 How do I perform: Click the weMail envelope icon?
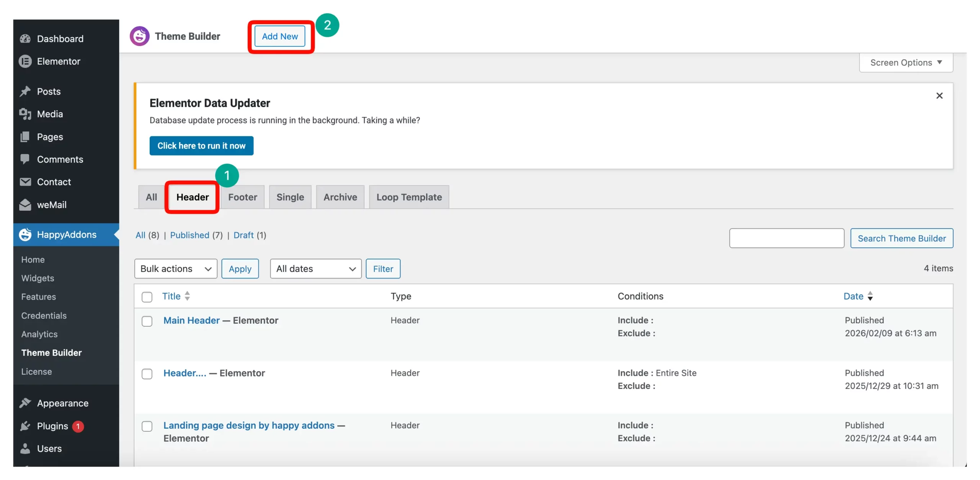[25, 205]
